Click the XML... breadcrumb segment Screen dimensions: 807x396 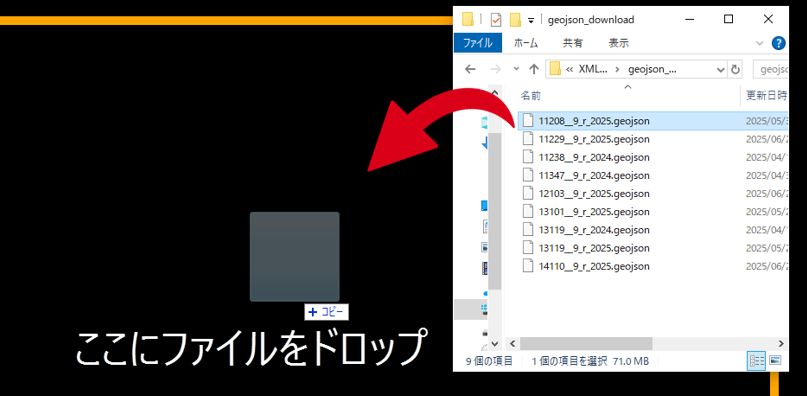pos(593,69)
